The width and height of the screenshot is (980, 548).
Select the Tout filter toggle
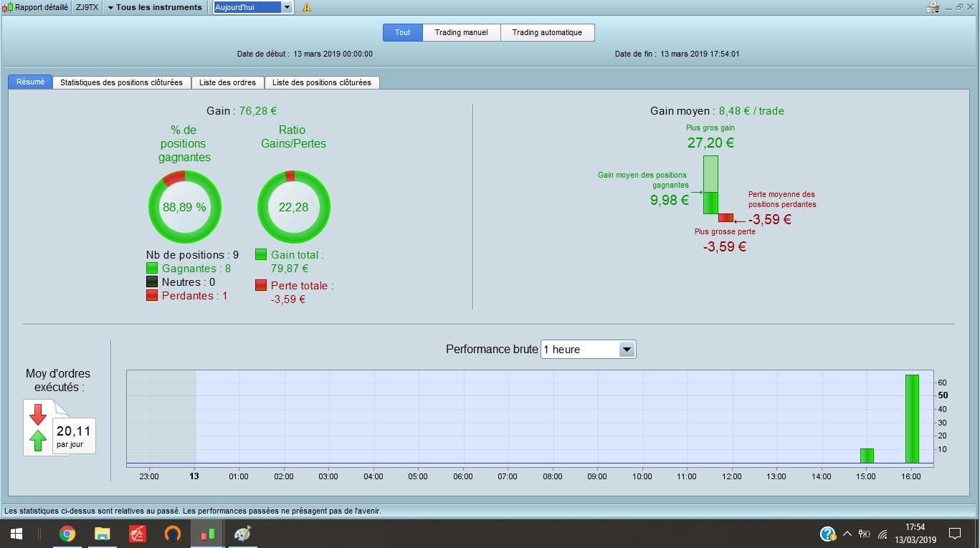tap(403, 32)
